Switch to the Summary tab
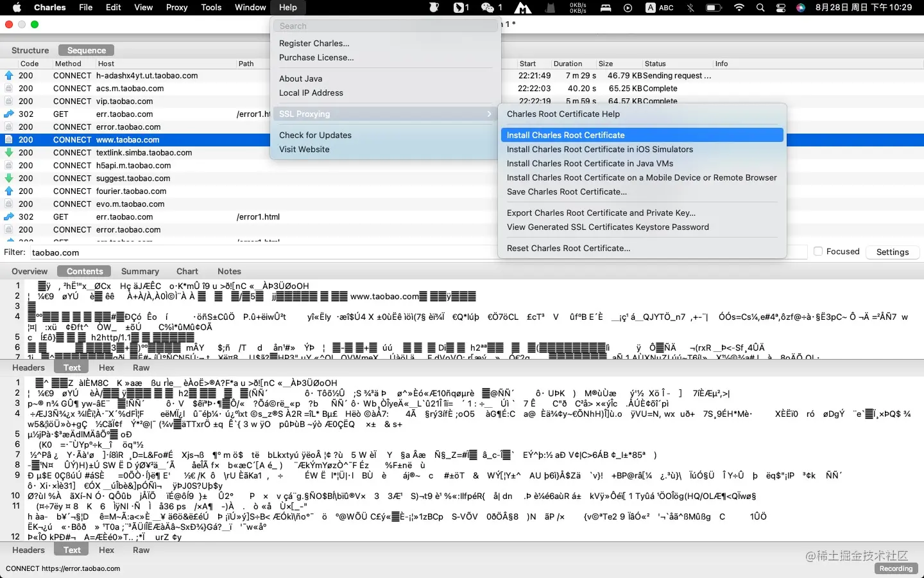The image size is (924, 578). tap(140, 271)
